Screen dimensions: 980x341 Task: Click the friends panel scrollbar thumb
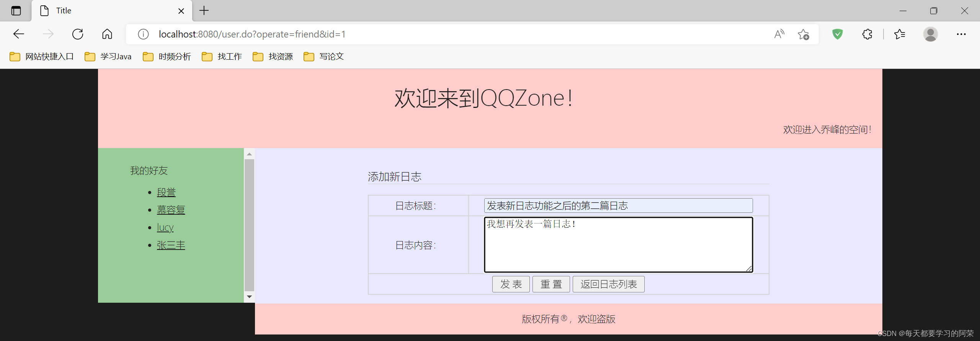[x=249, y=225]
